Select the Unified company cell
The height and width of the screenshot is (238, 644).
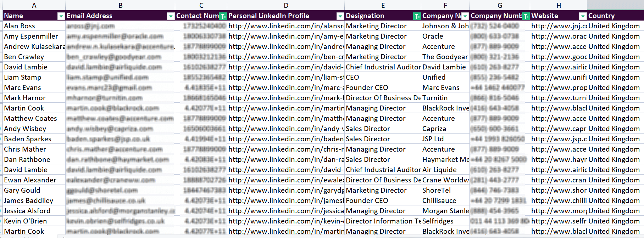pyautogui.click(x=445, y=77)
